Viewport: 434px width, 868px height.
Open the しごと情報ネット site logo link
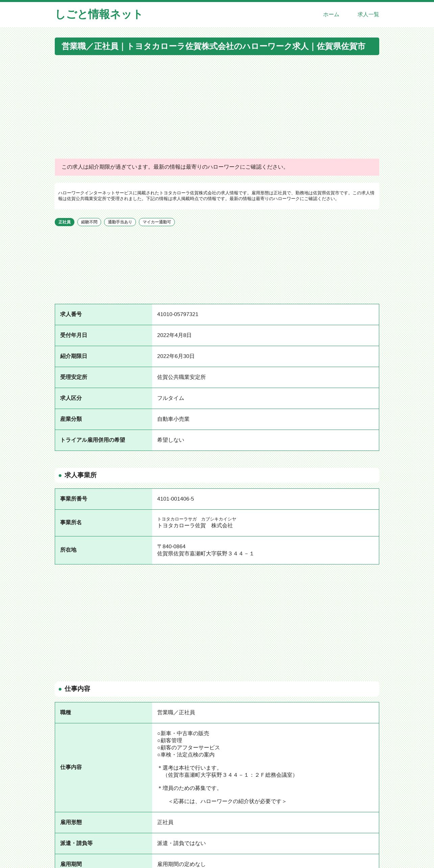[x=98, y=15]
